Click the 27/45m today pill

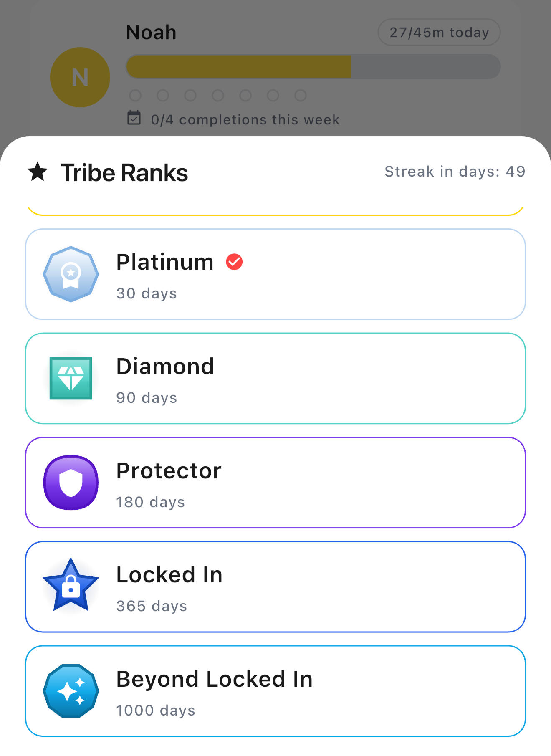[439, 33]
